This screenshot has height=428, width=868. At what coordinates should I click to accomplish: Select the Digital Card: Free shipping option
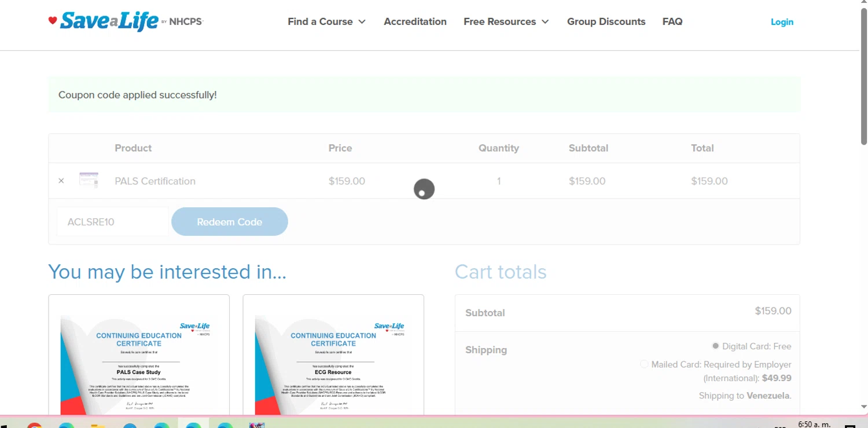pos(715,346)
